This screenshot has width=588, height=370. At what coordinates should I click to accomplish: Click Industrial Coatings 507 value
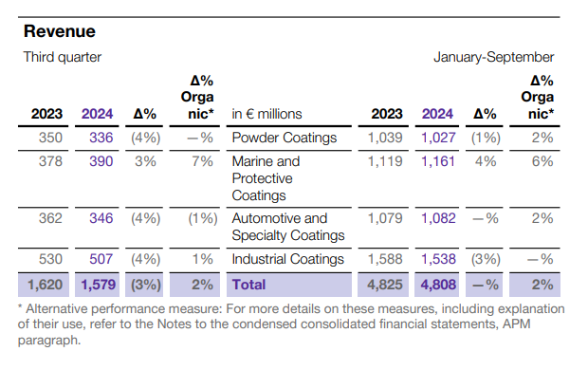(x=101, y=259)
